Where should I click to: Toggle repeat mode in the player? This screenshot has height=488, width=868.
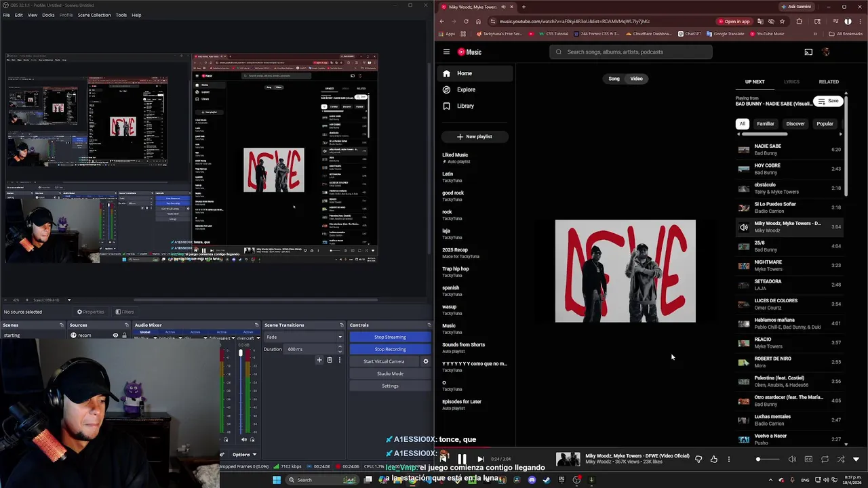[825, 460]
